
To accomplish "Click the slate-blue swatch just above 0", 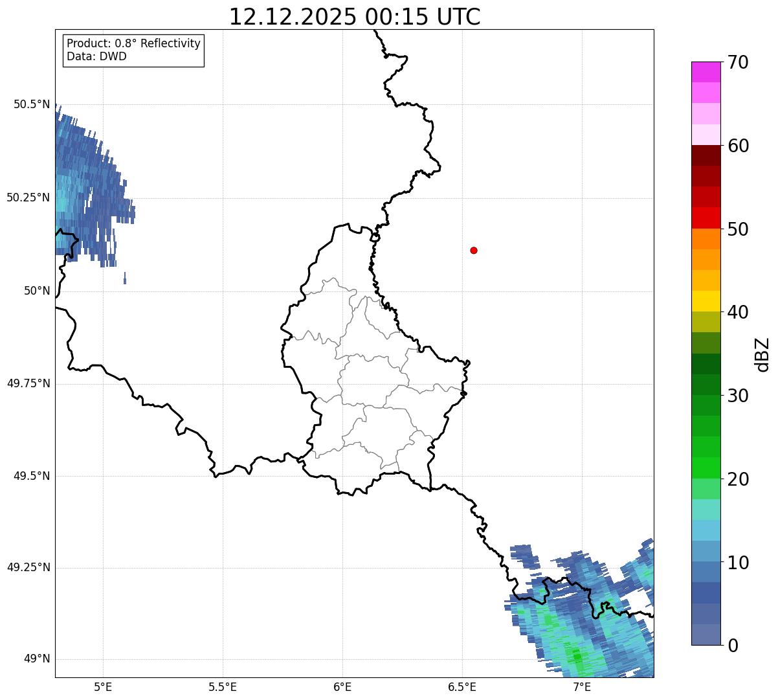I will 706,635.
